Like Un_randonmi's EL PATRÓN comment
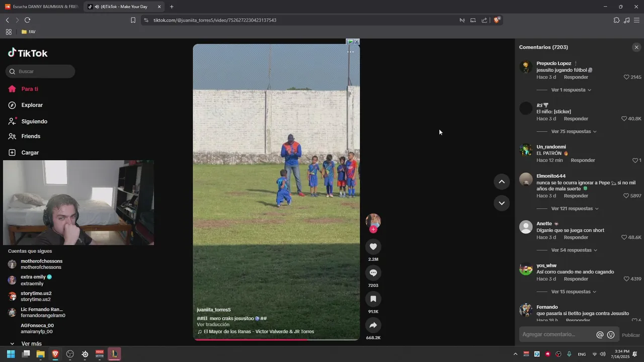Screen dimensions: 644x362 (635, 160)
